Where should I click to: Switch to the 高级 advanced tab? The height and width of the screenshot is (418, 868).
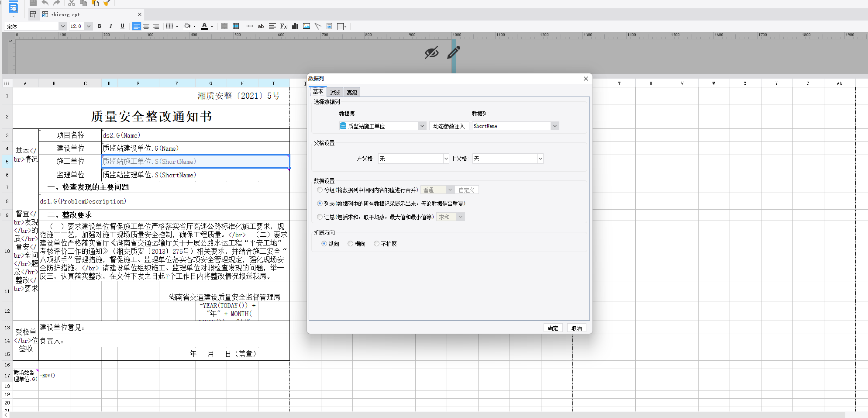pos(352,93)
